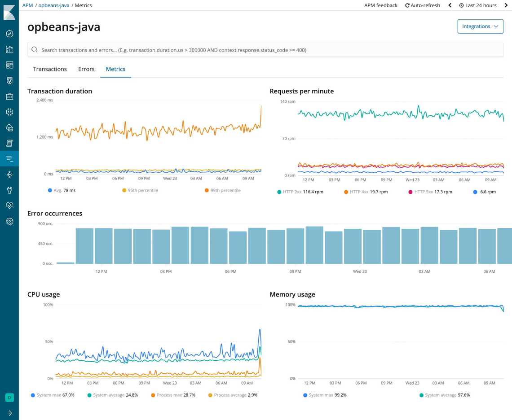
Task: Open Discover using the compass icon
Action: (x=9, y=34)
